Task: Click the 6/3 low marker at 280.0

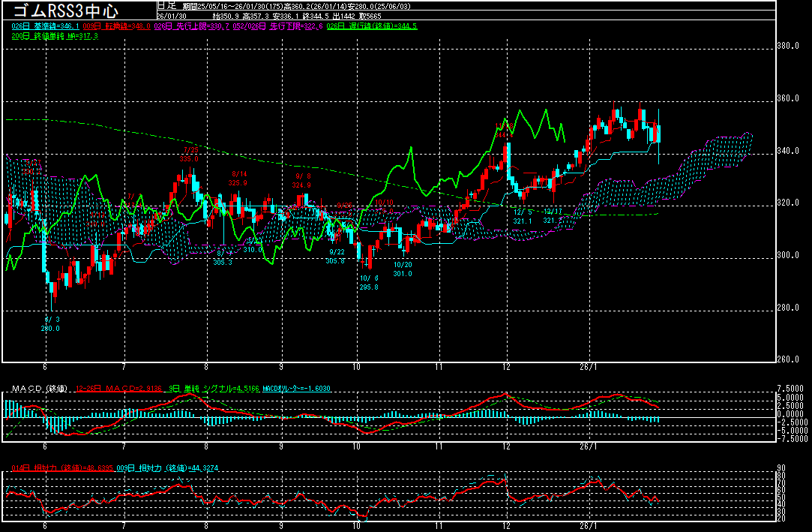Action: click(50, 323)
